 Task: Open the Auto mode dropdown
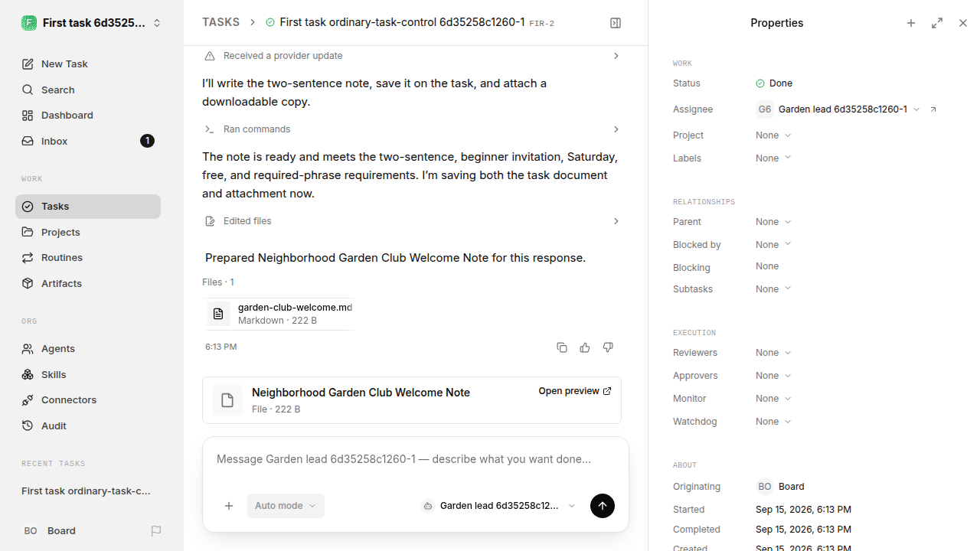286,506
